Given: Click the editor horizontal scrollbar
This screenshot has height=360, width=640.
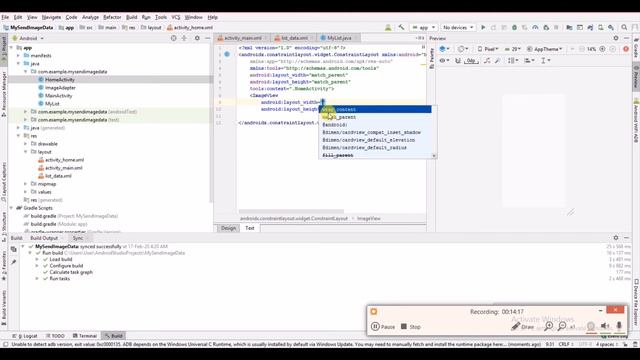Looking at the screenshot, I should [x=291, y=211].
